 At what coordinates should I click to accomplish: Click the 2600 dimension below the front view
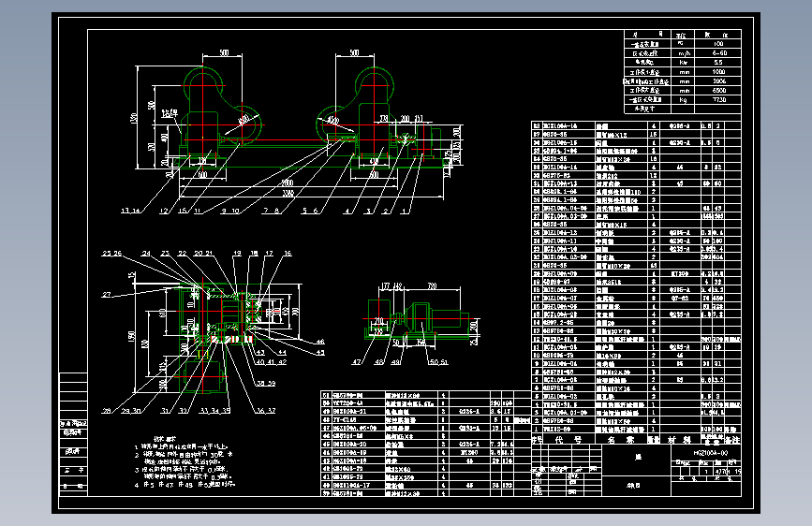(x=288, y=183)
